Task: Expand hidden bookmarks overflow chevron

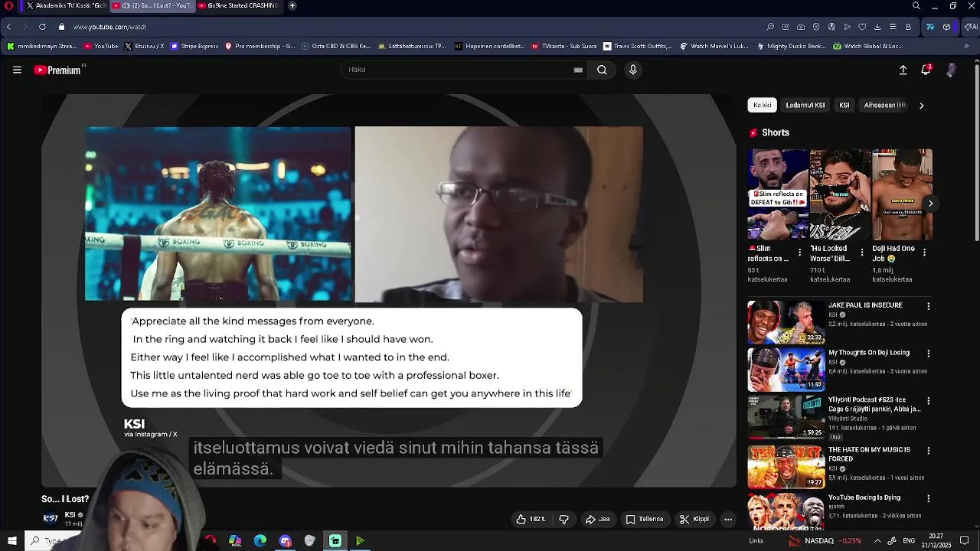Action: coord(966,46)
